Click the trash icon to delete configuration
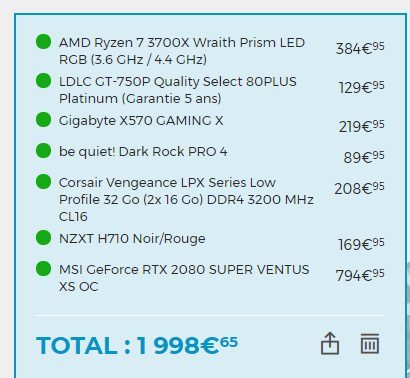The height and width of the screenshot is (378, 410). coord(370,343)
